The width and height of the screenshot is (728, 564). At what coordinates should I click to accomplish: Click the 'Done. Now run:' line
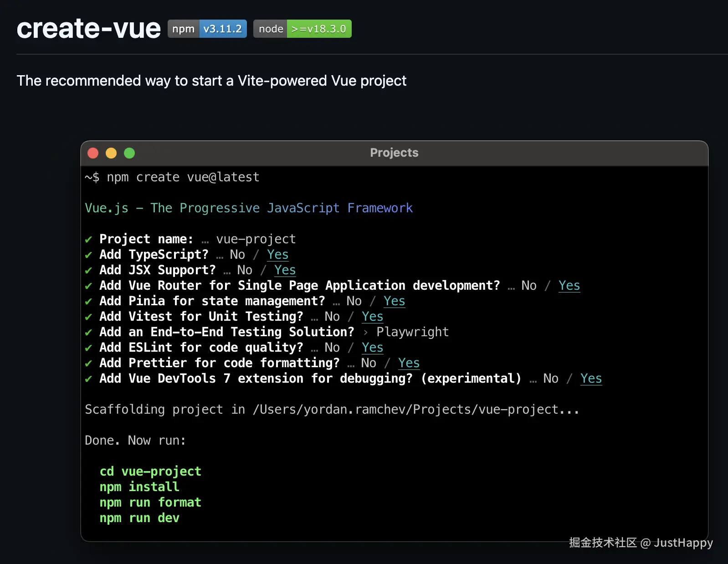135,440
